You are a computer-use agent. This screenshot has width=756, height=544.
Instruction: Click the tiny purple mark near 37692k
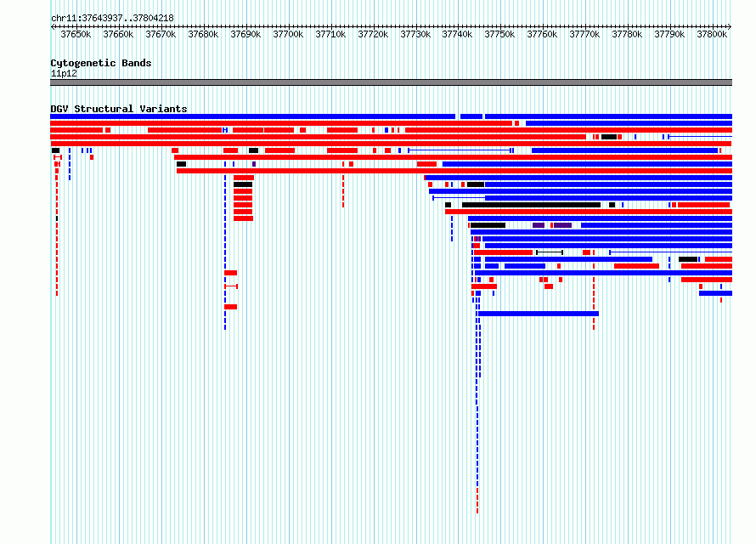pos(254,164)
